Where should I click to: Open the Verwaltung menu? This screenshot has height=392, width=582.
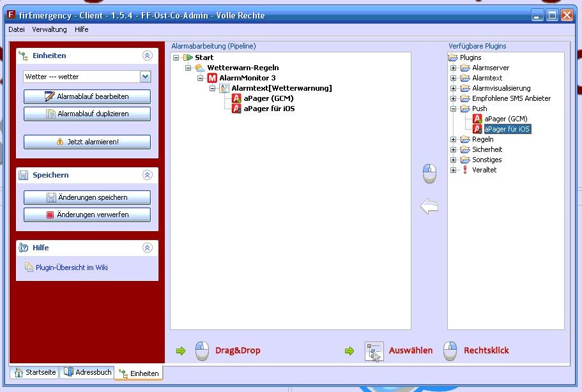(49, 29)
